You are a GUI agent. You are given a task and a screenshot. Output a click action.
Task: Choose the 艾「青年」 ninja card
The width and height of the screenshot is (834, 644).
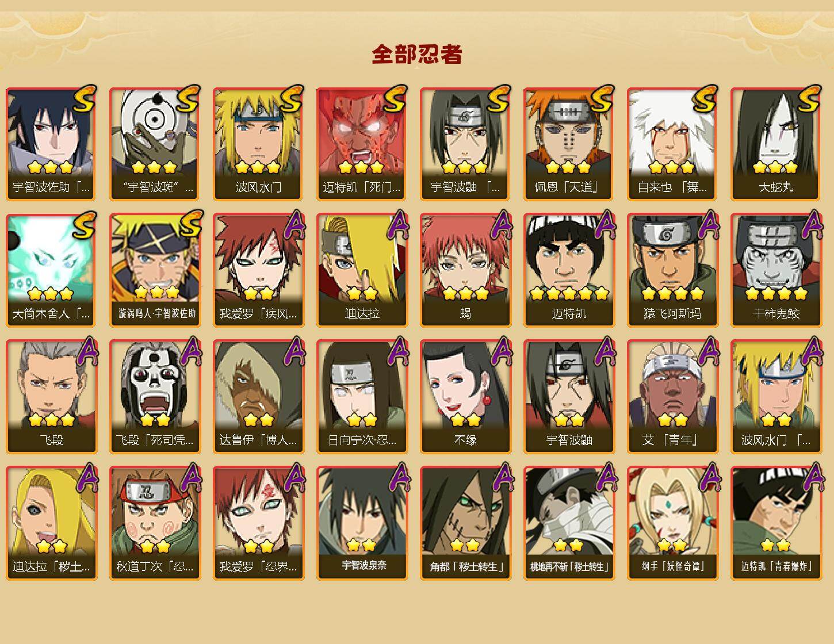(x=672, y=397)
